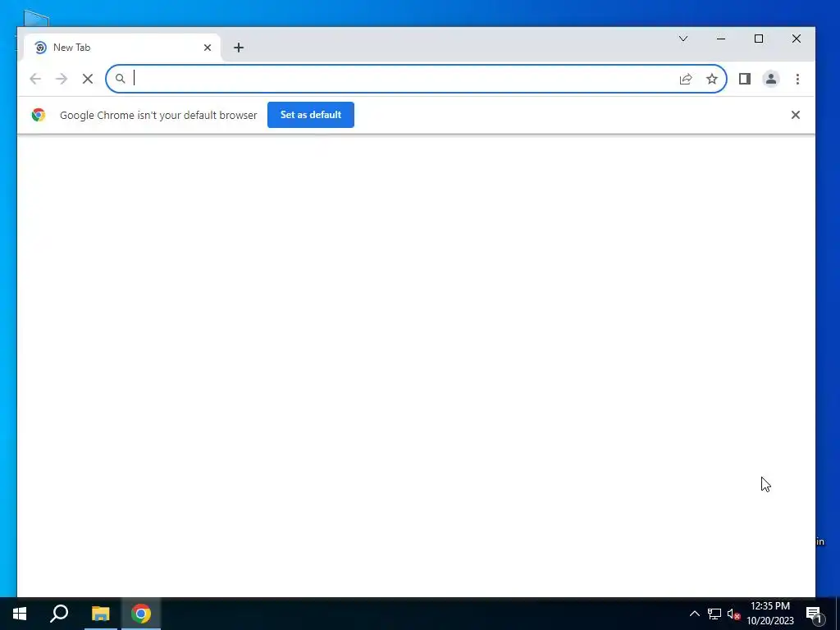Open the side panel
Viewport: 840px width, 630px height.
tap(745, 80)
